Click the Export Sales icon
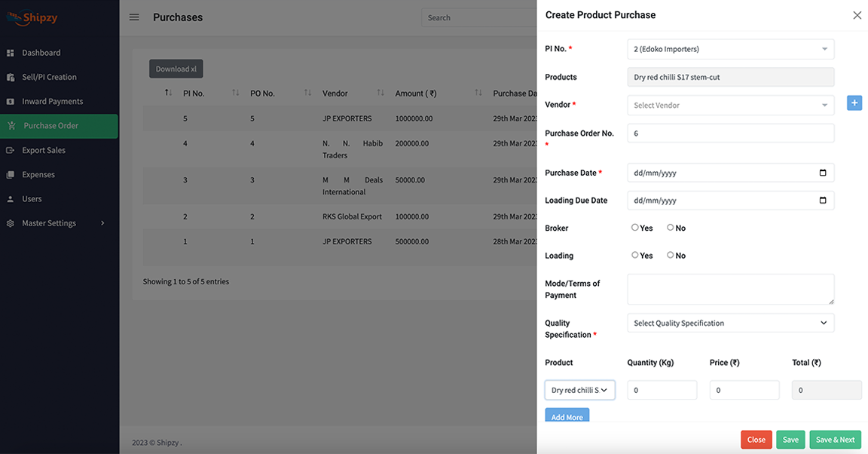 coord(11,150)
